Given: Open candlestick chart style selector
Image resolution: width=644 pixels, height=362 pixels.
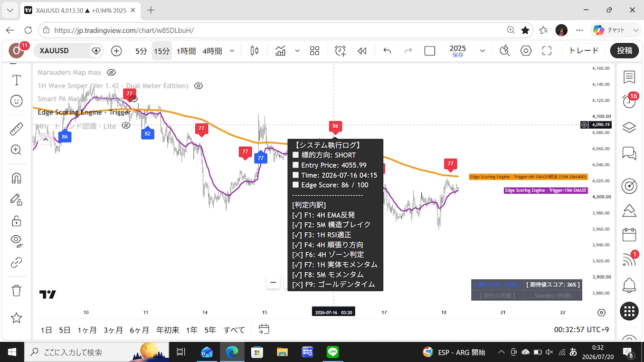Looking at the screenshot, I should tap(254, 51).
